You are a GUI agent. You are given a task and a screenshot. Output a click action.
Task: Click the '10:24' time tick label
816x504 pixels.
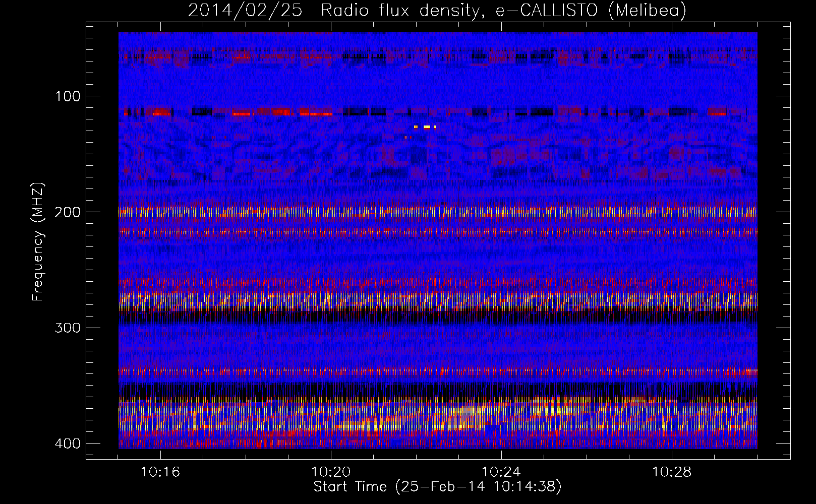(501, 472)
